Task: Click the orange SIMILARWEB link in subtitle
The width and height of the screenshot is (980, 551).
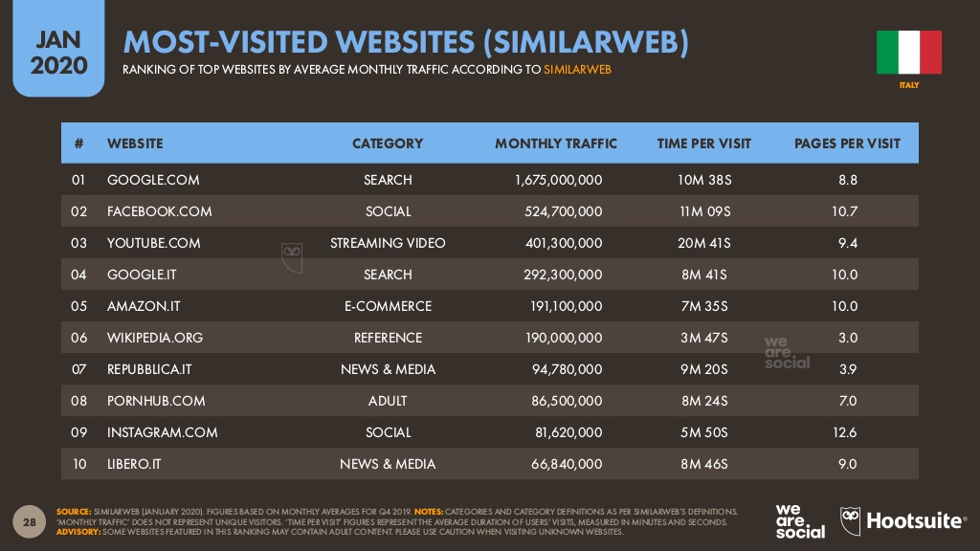Action: click(x=577, y=69)
